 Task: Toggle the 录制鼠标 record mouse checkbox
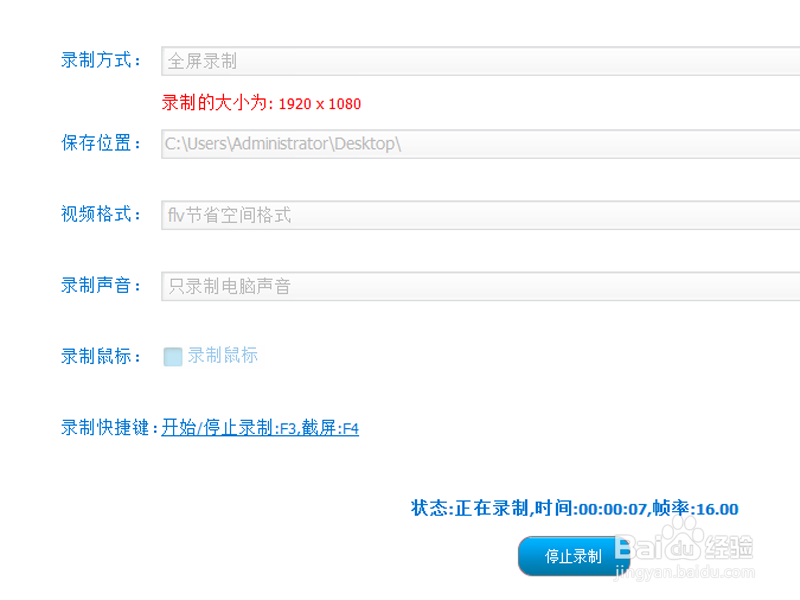click(x=171, y=356)
